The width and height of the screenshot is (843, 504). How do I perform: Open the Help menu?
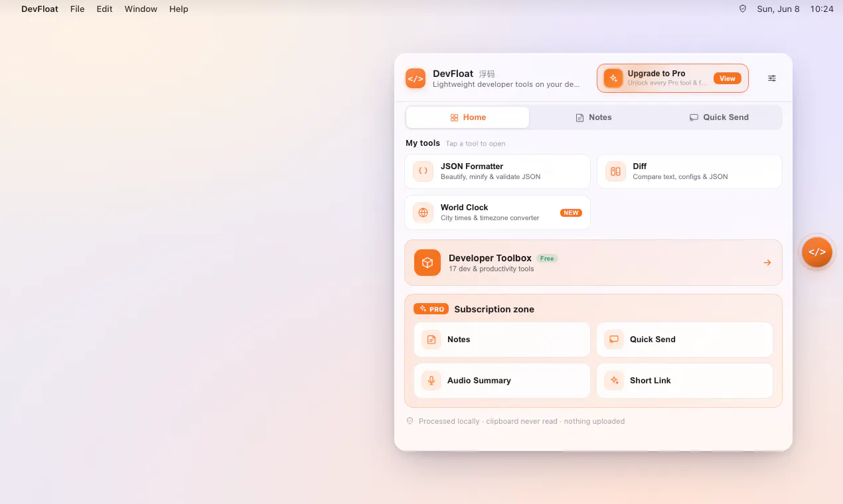click(179, 9)
